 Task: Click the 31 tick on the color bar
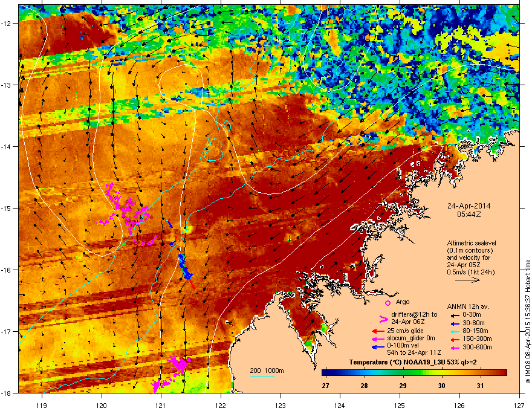[480, 386]
